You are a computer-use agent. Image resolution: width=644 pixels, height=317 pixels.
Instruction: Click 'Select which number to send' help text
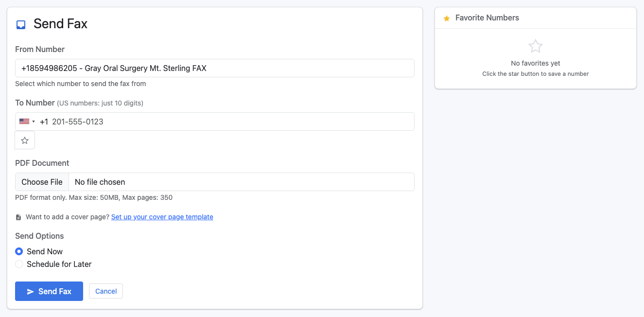point(81,84)
